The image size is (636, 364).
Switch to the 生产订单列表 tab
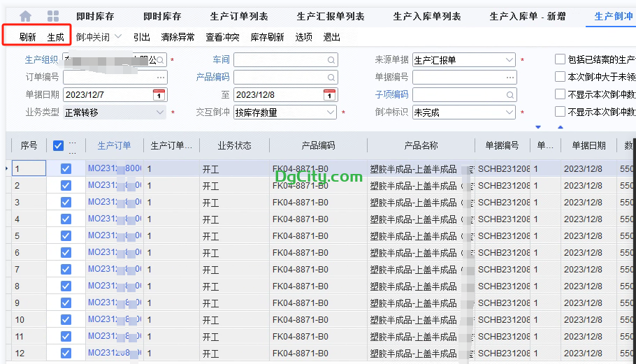click(x=239, y=16)
